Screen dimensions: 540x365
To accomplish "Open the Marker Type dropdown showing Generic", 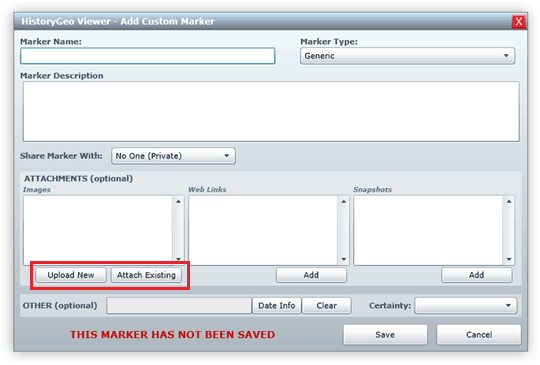I will 407,56.
